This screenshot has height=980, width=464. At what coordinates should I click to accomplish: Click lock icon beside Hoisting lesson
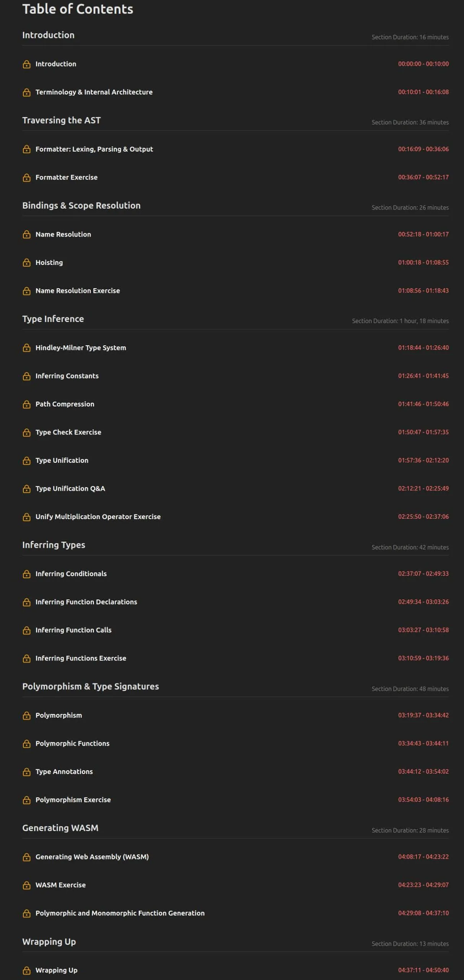pyautogui.click(x=26, y=263)
